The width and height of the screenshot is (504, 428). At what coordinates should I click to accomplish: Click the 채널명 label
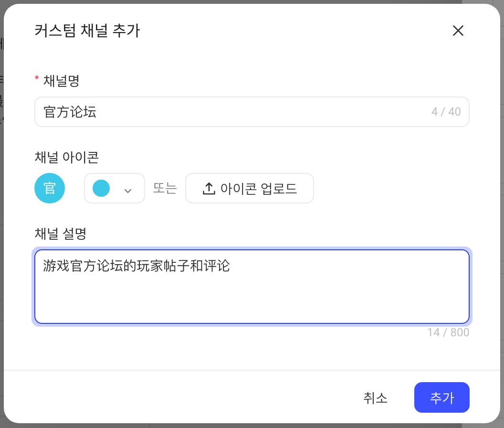coord(62,81)
